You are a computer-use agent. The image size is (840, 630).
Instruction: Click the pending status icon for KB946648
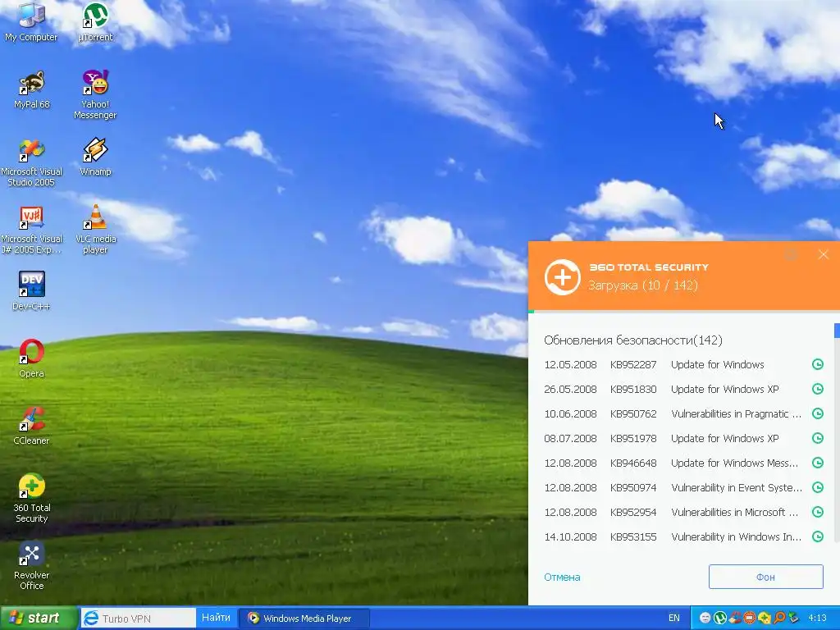click(x=818, y=463)
